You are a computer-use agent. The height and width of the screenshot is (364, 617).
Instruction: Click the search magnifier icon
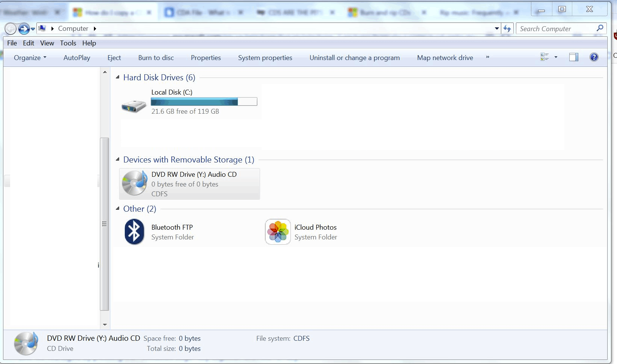[x=600, y=28]
